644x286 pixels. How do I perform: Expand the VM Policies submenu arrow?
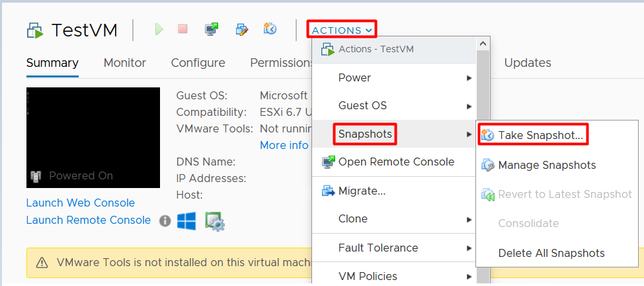pos(469,277)
